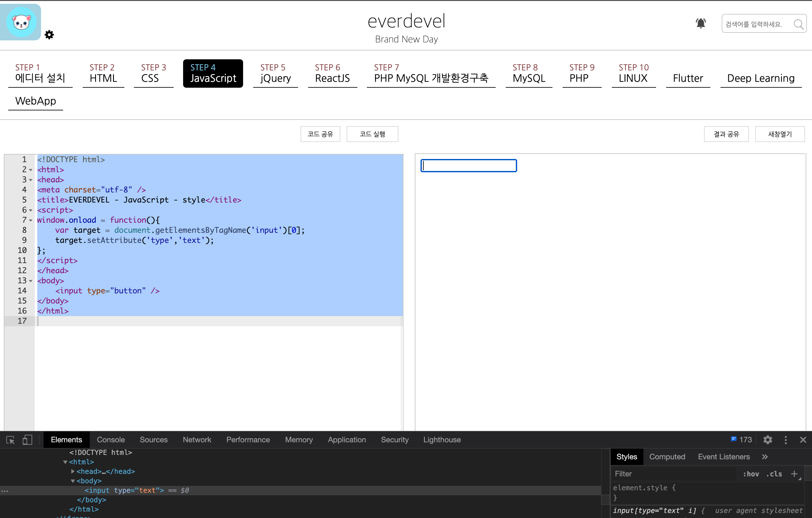The height and width of the screenshot is (518, 812).
Task: Open STEP 7 PHP MySQL 개발환경구축
Action: [x=431, y=73]
